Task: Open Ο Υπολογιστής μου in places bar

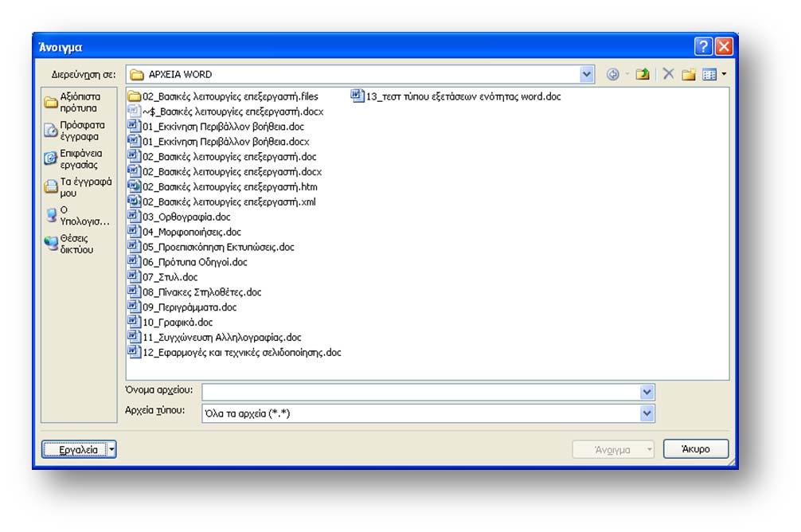Action: tap(79, 216)
